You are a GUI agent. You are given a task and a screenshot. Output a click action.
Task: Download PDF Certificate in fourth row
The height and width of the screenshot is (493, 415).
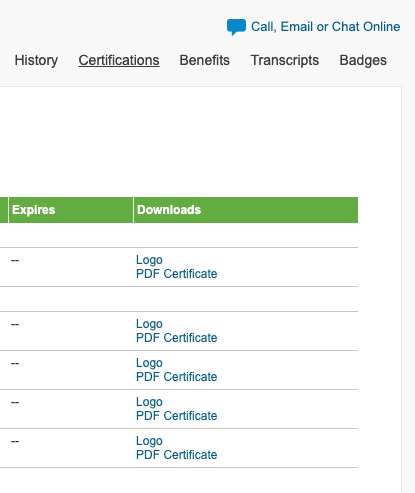point(176,416)
